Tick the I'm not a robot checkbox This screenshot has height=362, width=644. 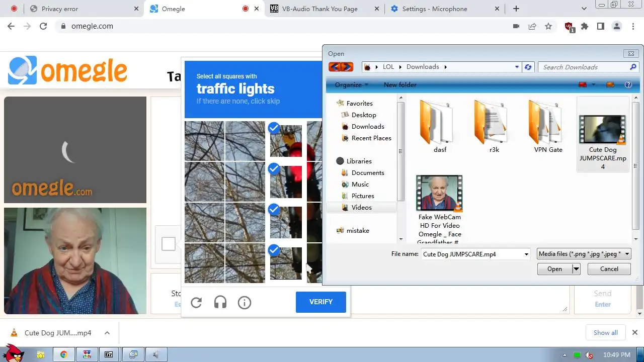pos(169,244)
